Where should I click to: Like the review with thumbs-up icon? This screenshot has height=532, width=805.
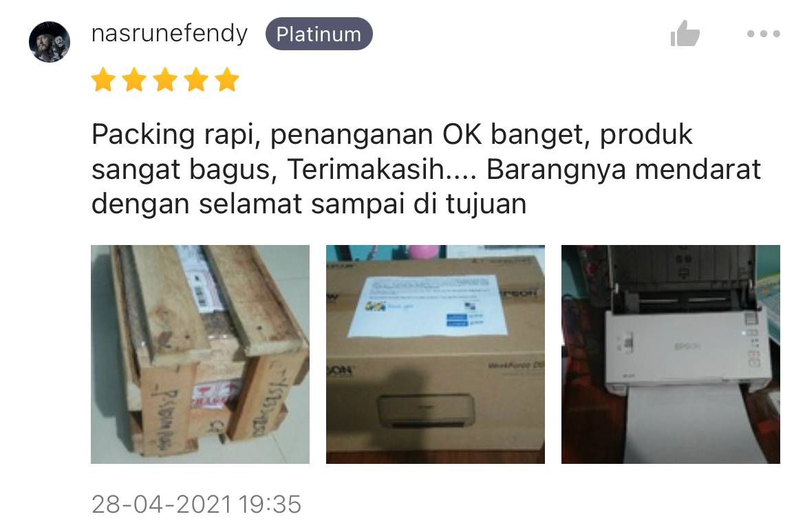685,33
